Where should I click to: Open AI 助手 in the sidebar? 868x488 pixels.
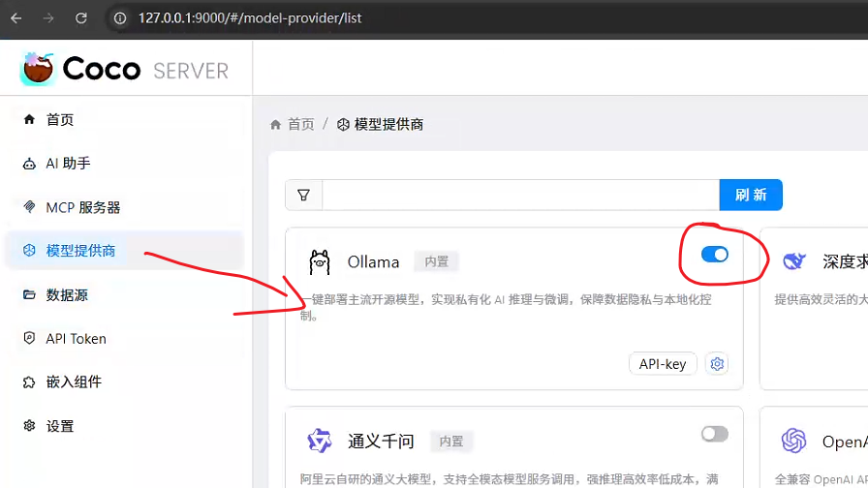(x=68, y=164)
